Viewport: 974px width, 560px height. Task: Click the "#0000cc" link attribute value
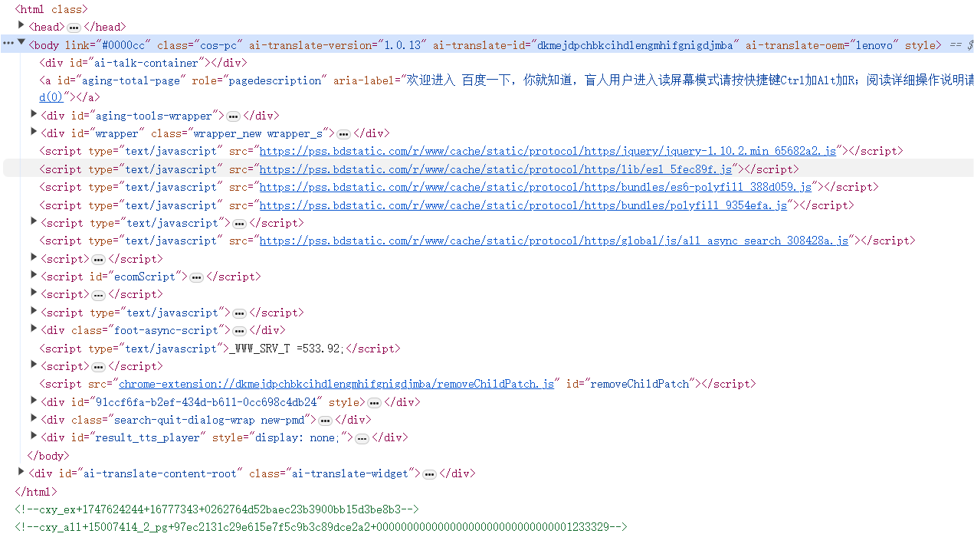(x=122, y=45)
